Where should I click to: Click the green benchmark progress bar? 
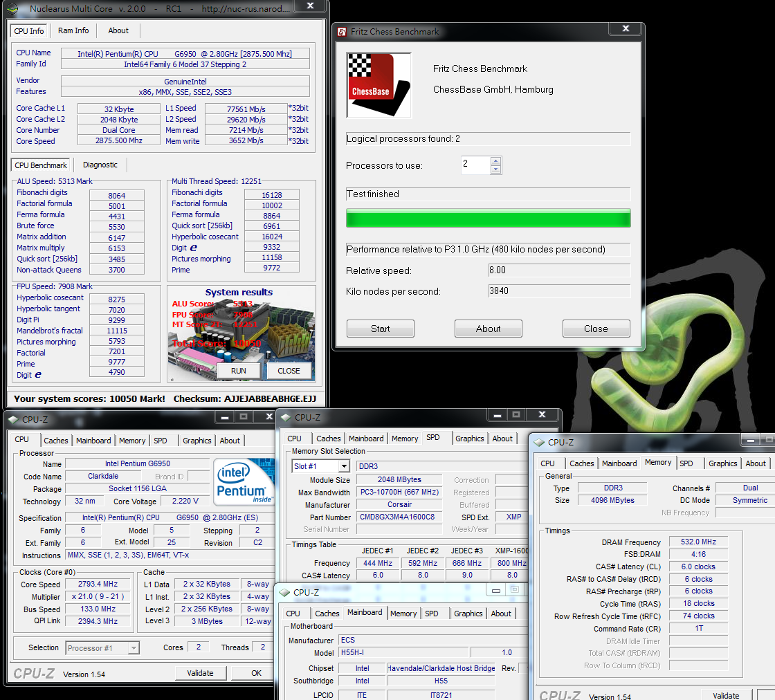pos(488,219)
